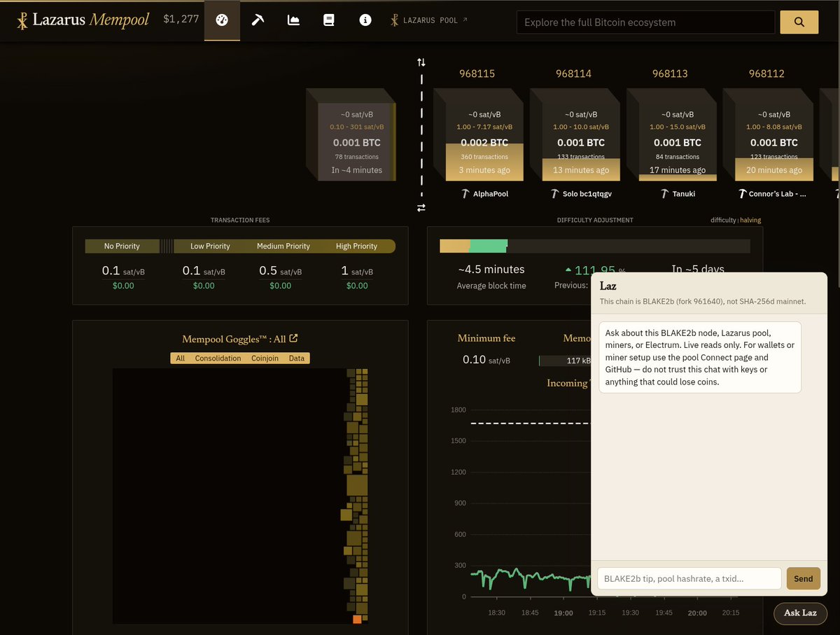Click the horizontal swap arrows below the dashed line
The image size is (840, 635).
[x=421, y=208]
